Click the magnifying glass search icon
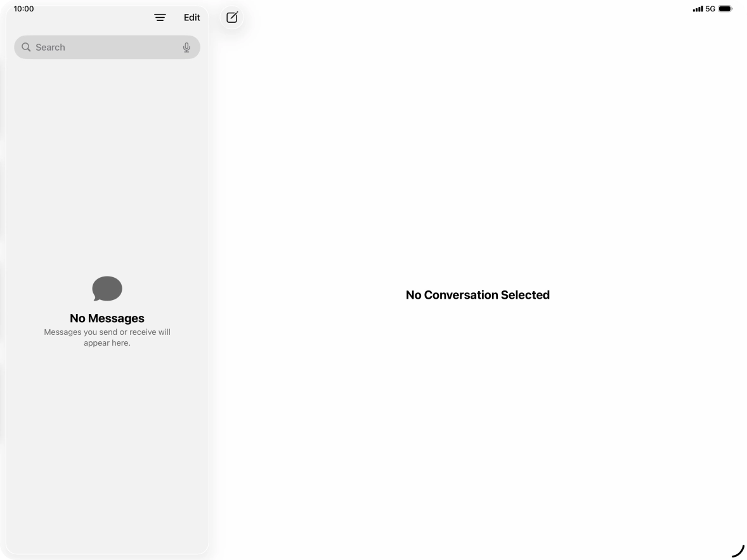Image resolution: width=747 pixels, height=560 pixels. [x=26, y=47]
